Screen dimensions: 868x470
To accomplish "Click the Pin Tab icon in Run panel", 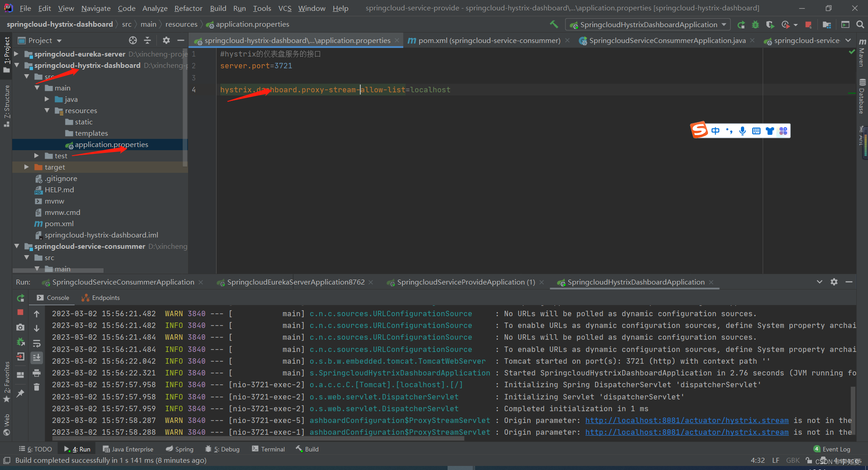I will tap(20, 394).
